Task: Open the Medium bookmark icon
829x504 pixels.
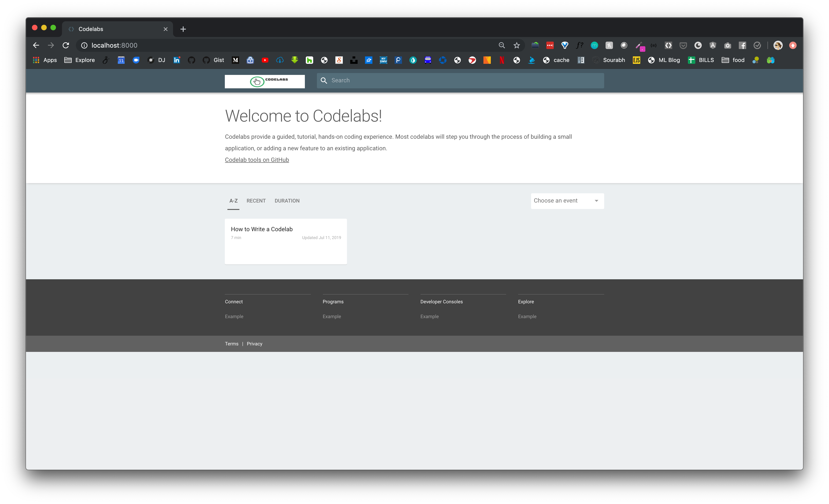Action: pyautogui.click(x=235, y=60)
